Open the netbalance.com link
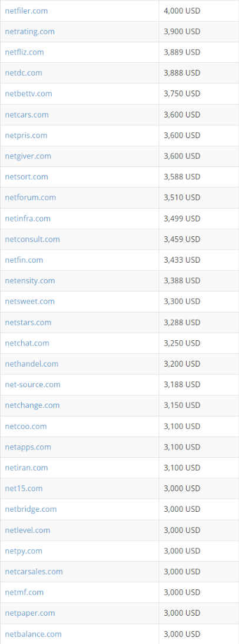The width and height of the screenshot is (239, 644). 34,634
